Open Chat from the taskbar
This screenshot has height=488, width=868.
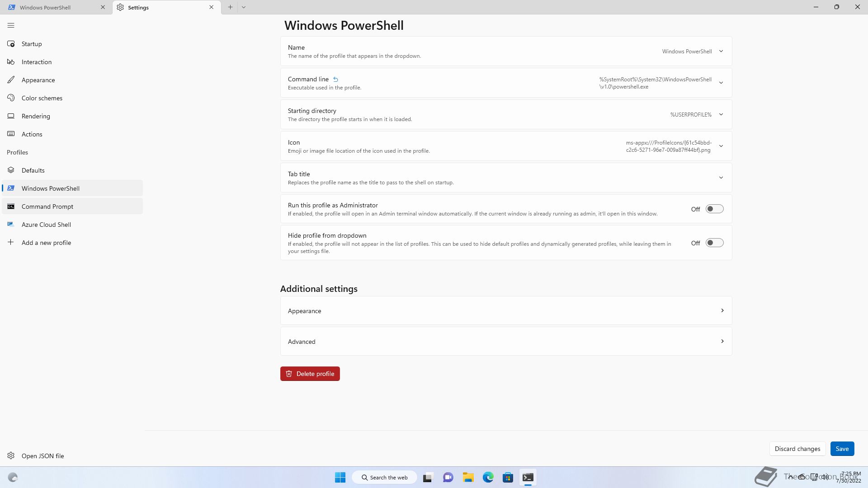[x=448, y=477]
